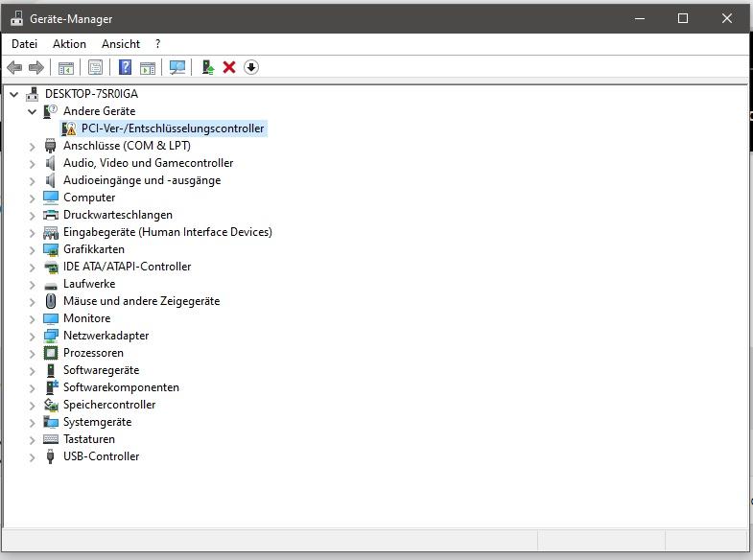Click the DESKTOP-7SR0IGA computer icon
This screenshot has height=560, width=753.
coord(33,94)
